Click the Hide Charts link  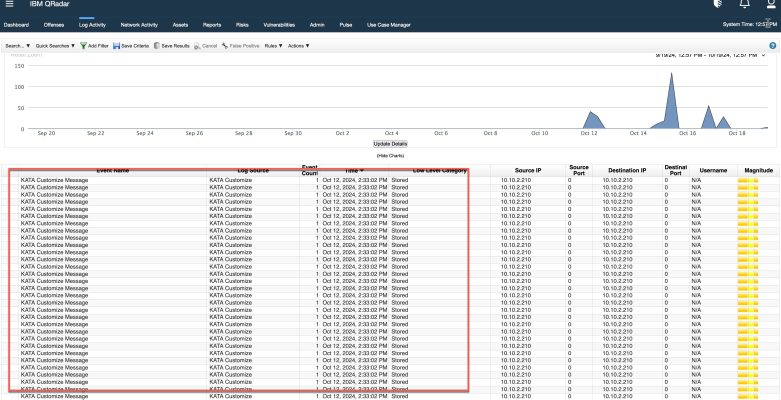pos(390,156)
